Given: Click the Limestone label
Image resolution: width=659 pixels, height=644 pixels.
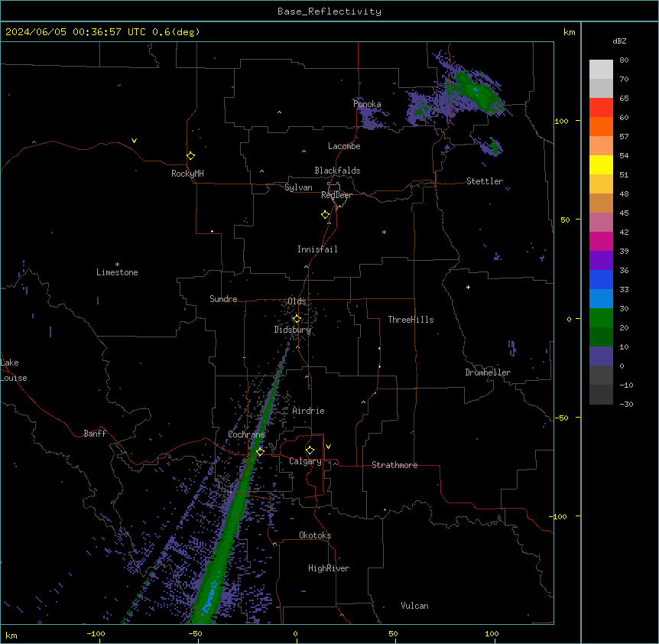Looking at the screenshot, I should point(117,272).
